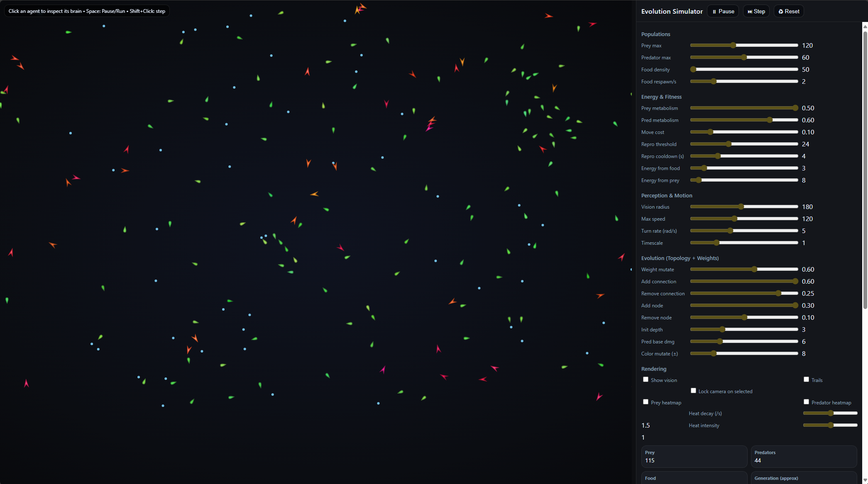868x484 pixels.
Task: Toggle the Trails checkbox
Action: (806, 379)
